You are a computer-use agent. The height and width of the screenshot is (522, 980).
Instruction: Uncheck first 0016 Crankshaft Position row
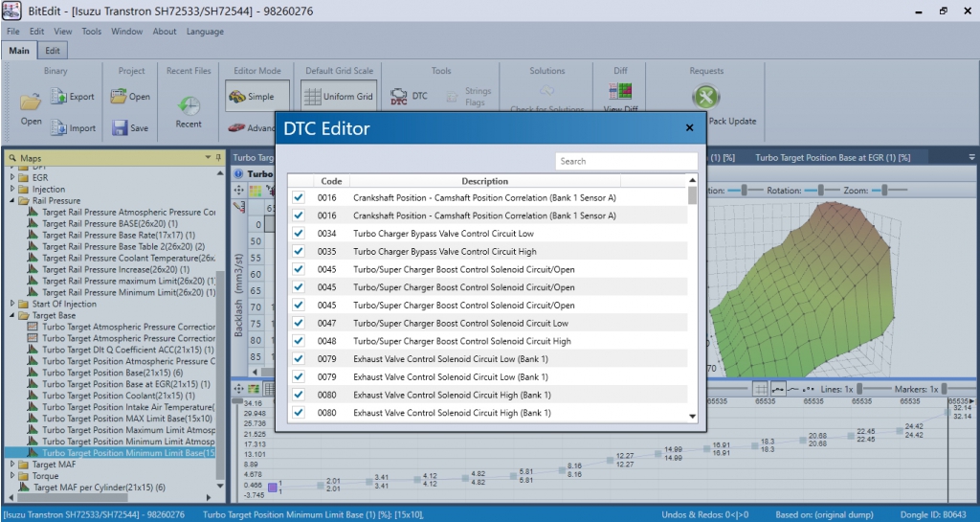pyautogui.click(x=299, y=197)
